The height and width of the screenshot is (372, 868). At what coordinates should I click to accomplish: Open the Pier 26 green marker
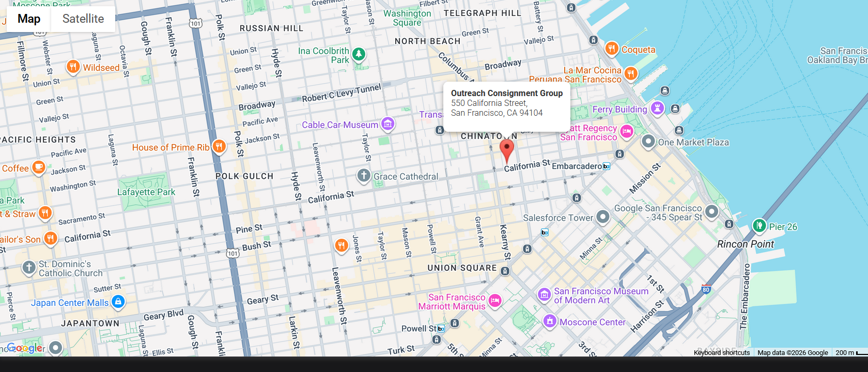pos(759,226)
